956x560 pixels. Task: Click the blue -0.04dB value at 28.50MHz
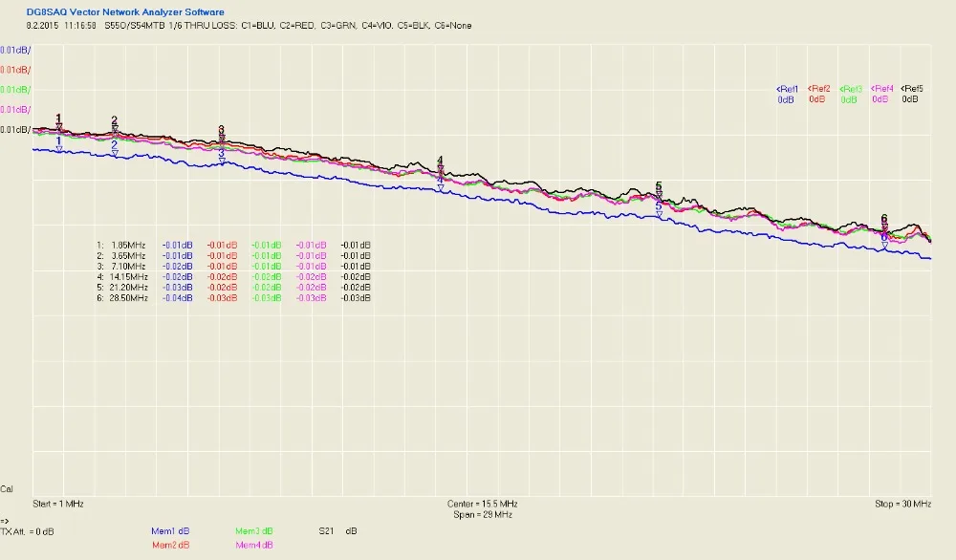pyautogui.click(x=178, y=298)
